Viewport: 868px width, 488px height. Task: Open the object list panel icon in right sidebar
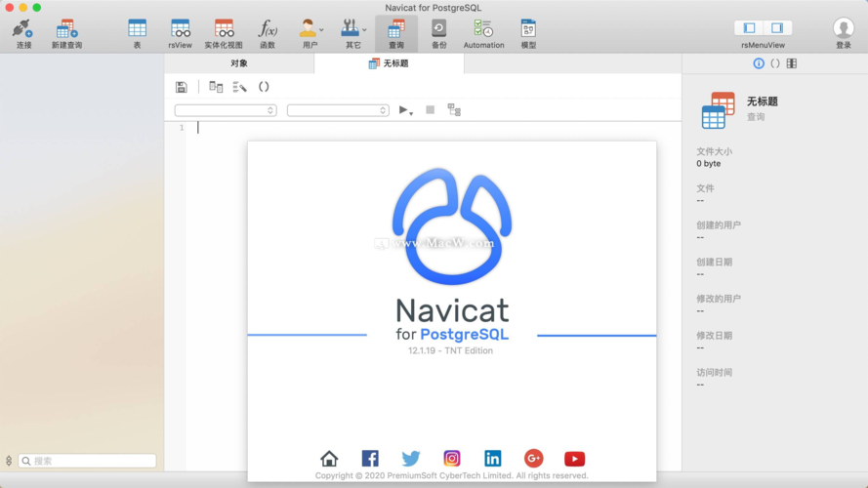tap(792, 63)
